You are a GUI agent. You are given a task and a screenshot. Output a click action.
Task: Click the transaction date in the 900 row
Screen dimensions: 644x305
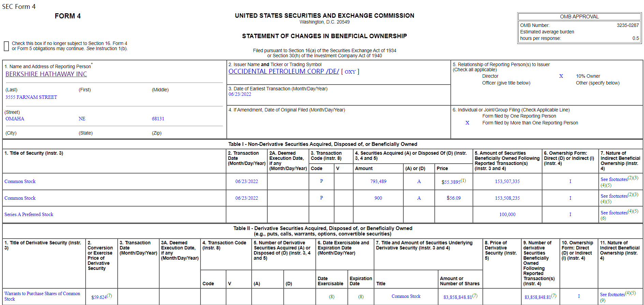(x=246, y=198)
